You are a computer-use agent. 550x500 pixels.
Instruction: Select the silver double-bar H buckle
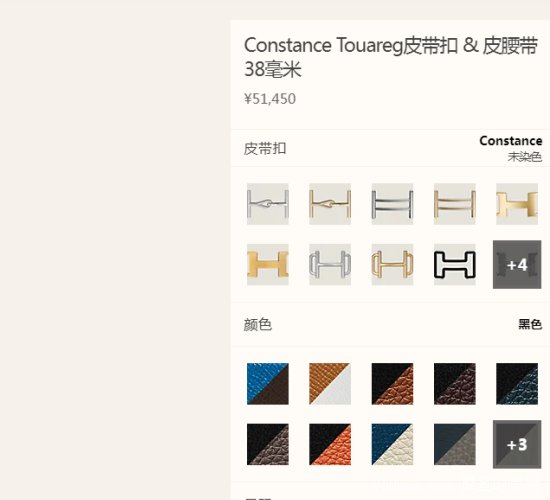(x=392, y=204)
